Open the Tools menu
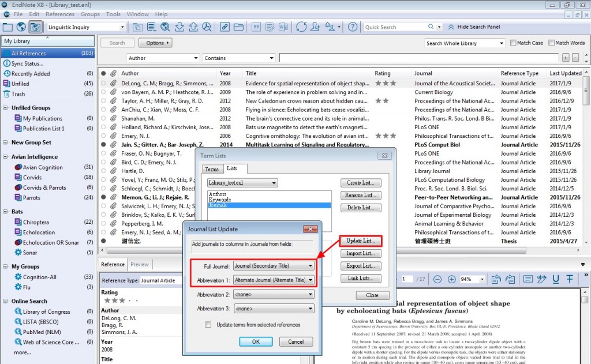This screenshot has height=364, width=591. coord(113,14)
